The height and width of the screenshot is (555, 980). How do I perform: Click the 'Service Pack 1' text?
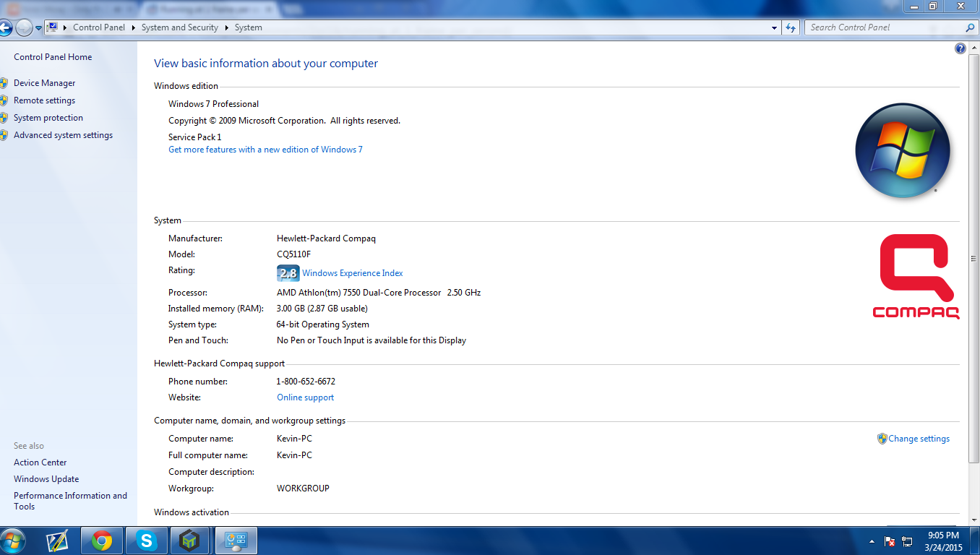195,137
